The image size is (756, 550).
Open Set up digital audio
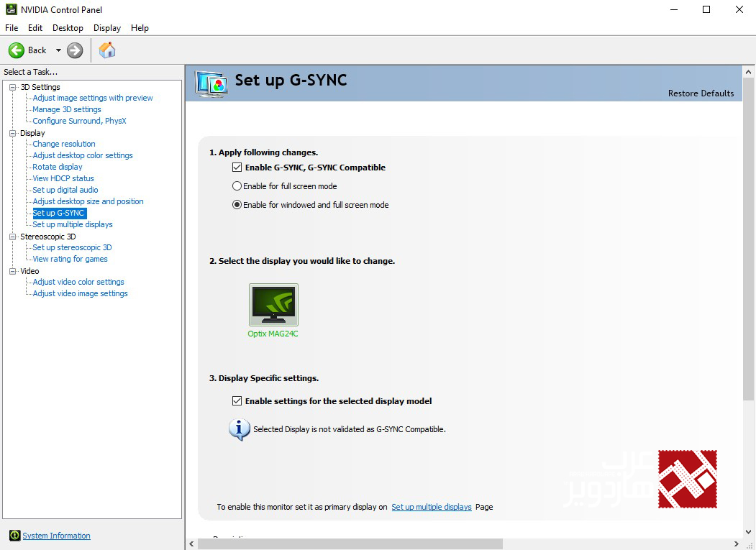pos(65,191)
